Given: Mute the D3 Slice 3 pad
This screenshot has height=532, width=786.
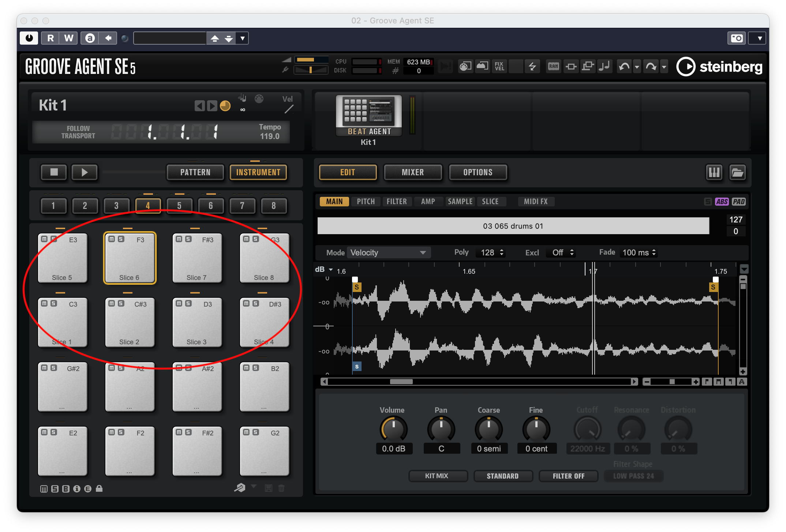Looking at the screenshot, I should pos(179,304).
